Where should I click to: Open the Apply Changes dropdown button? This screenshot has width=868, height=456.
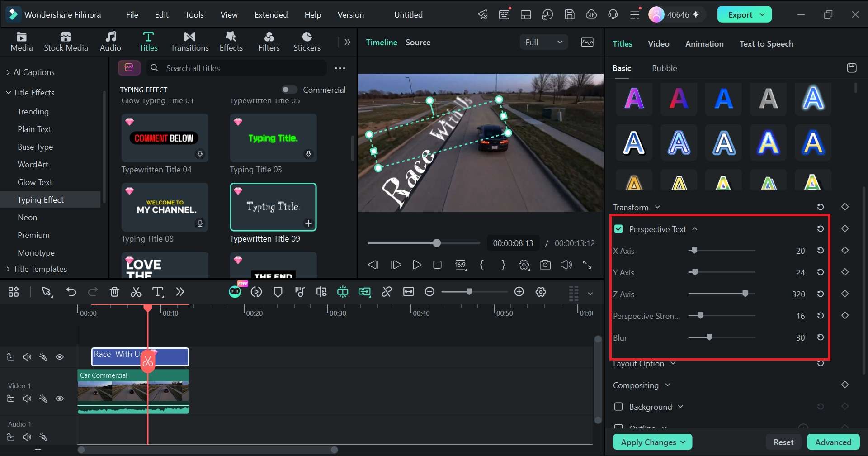tap(653, 442)
